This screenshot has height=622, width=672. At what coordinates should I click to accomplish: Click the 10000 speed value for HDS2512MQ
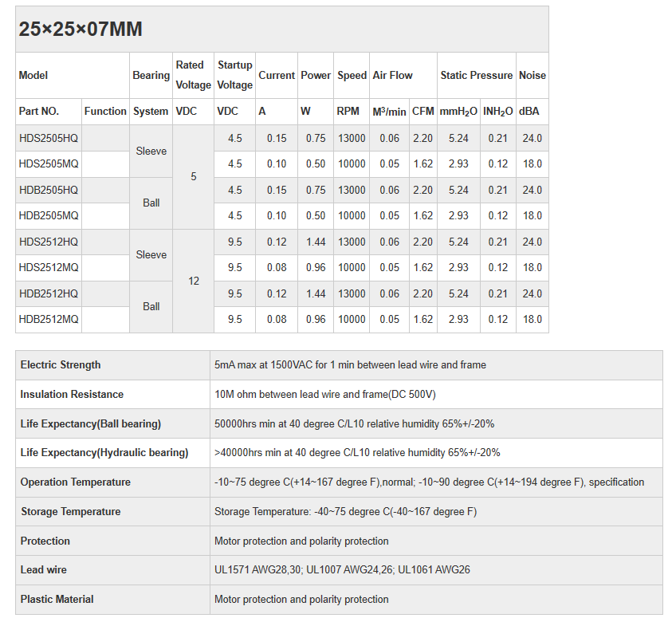[x=352, y=267]
